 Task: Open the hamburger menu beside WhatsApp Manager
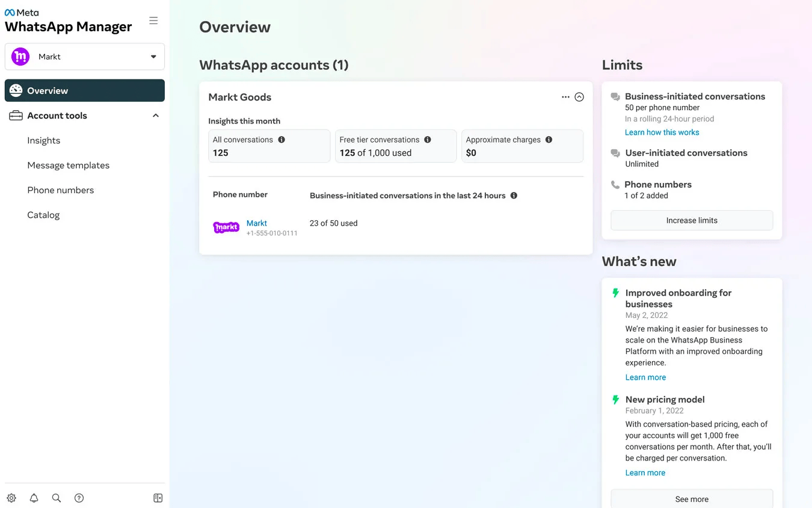(x=154, y=19)
